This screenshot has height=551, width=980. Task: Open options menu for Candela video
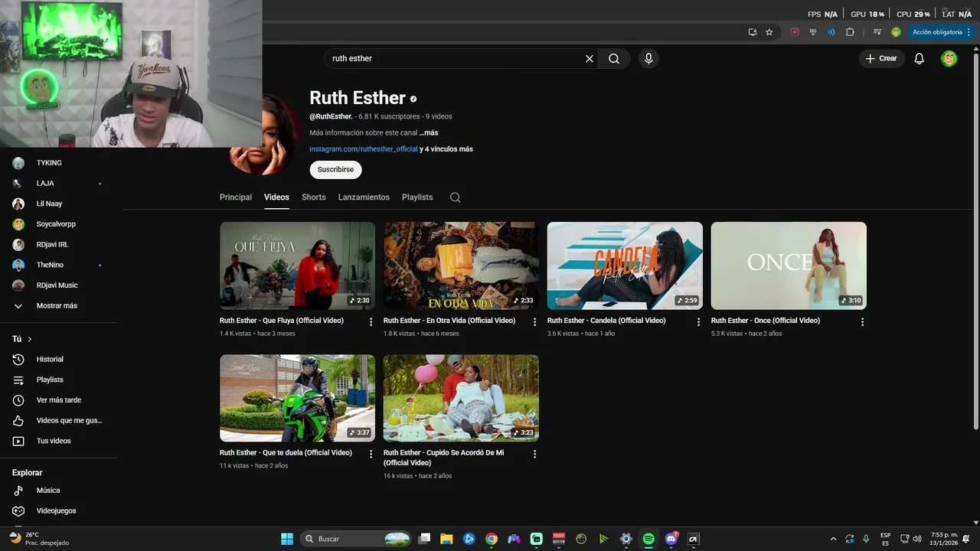tap(698, 322)
